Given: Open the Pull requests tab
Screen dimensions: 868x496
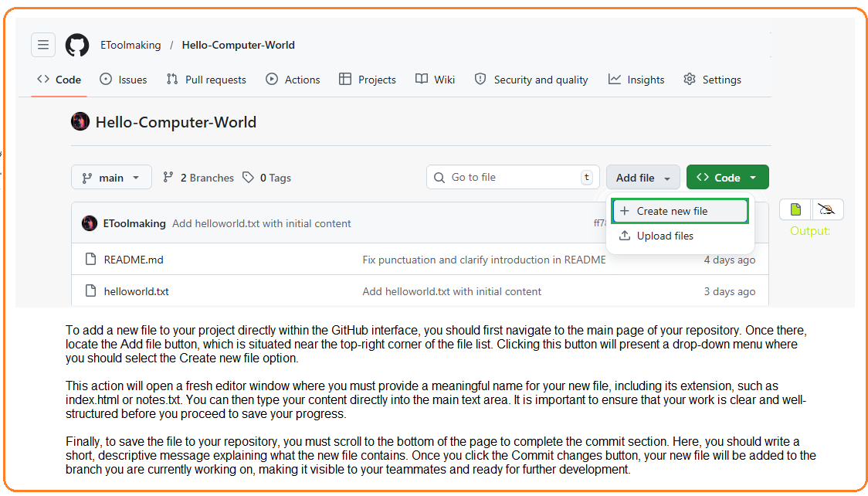Looking at the screenshot, I should 206,80.
